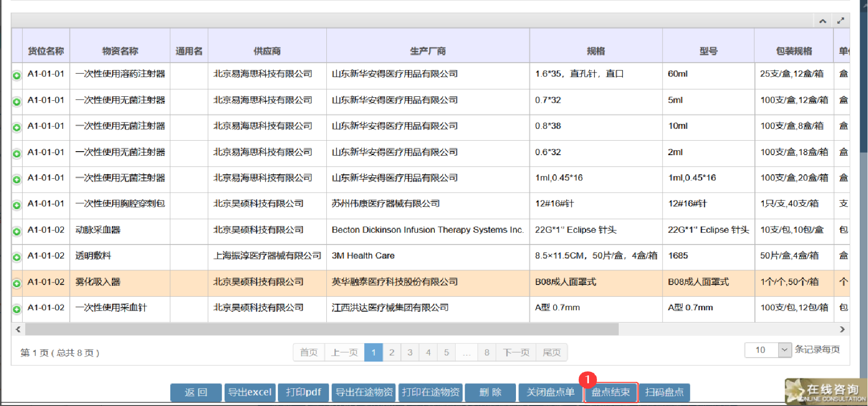Expand the 2ml syringe row plus icon
Image resolution: width=868 pixels, height=406 pixels.
17,154
